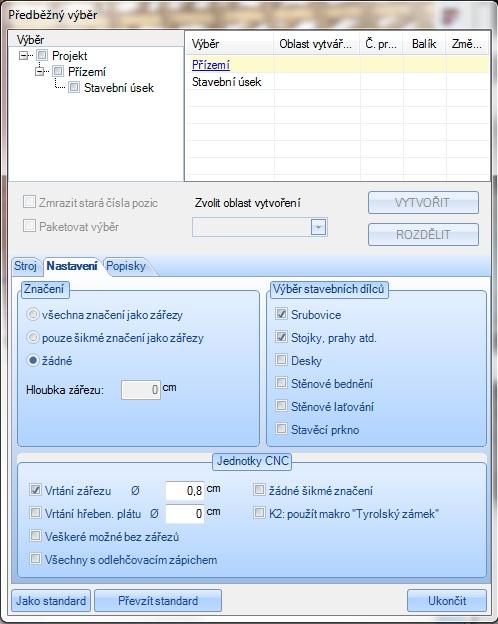Click the Převzít standard button
The height and width of the screenshot is (624, 498).
pos(158,601)
